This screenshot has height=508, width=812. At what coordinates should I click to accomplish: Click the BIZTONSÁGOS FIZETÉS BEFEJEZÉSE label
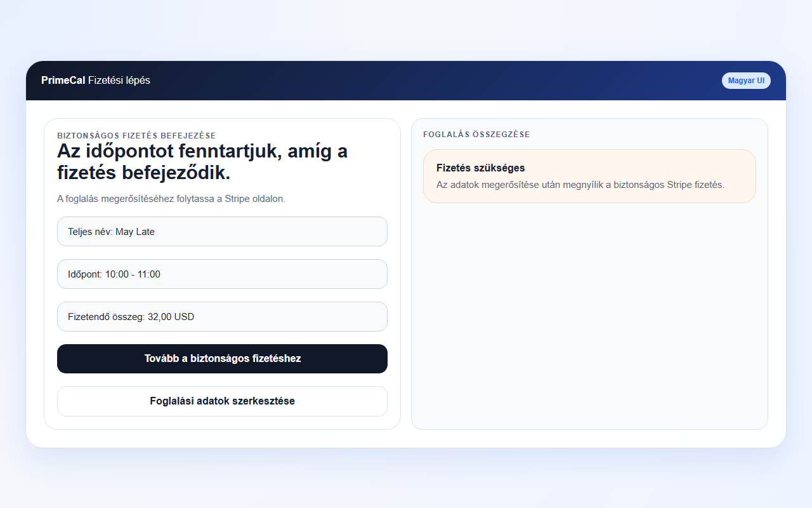(x=136, y=135)
